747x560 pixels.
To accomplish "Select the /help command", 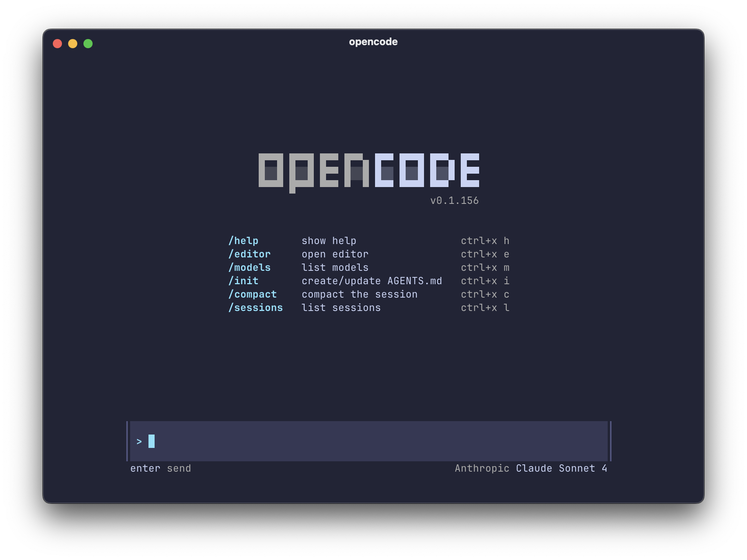I will point(243,241).
